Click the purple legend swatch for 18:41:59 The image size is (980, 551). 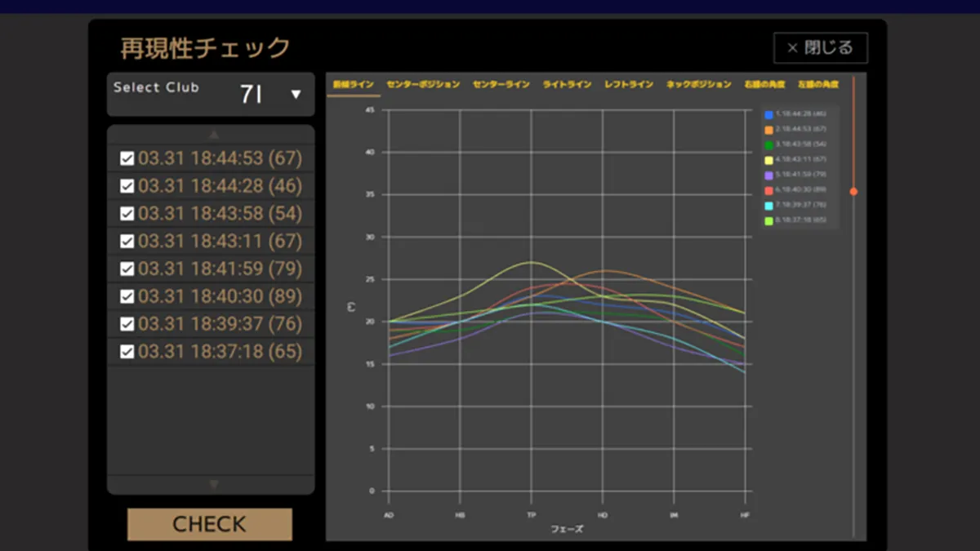(769, 175)
